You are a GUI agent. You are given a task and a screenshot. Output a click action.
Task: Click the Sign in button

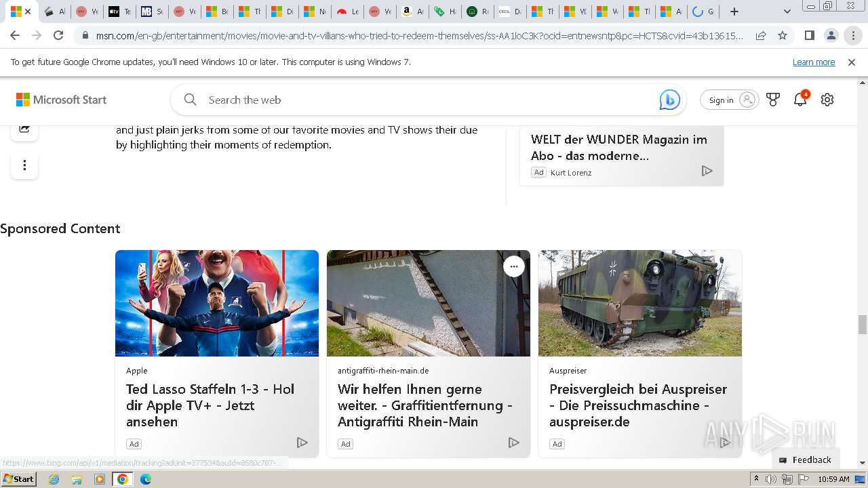(729, 100)
